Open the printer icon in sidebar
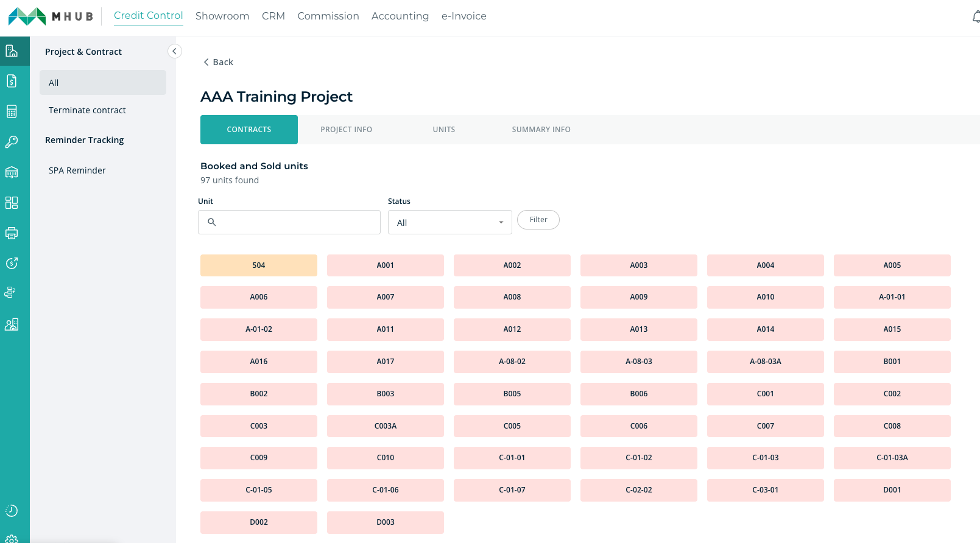980x543 pixels. coord(12,233)
